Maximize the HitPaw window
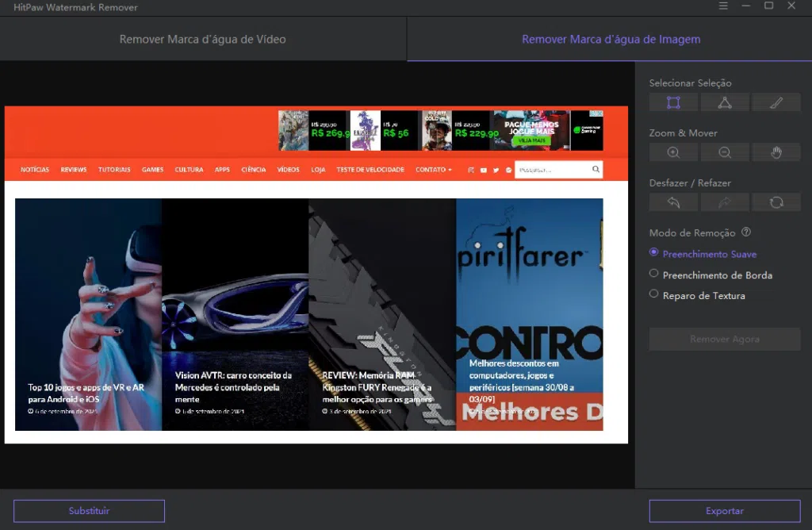 [768, 6]
